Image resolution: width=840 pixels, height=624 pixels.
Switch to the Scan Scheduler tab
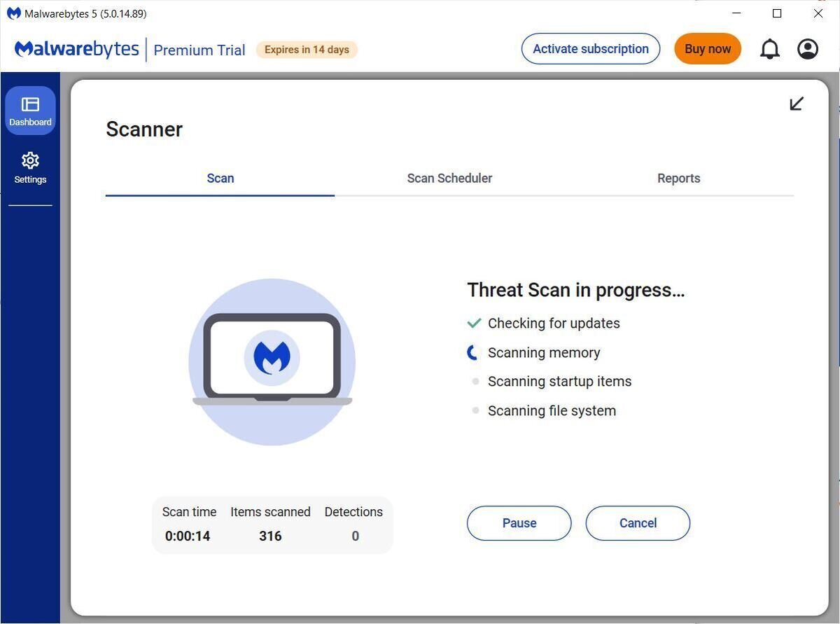449,178
